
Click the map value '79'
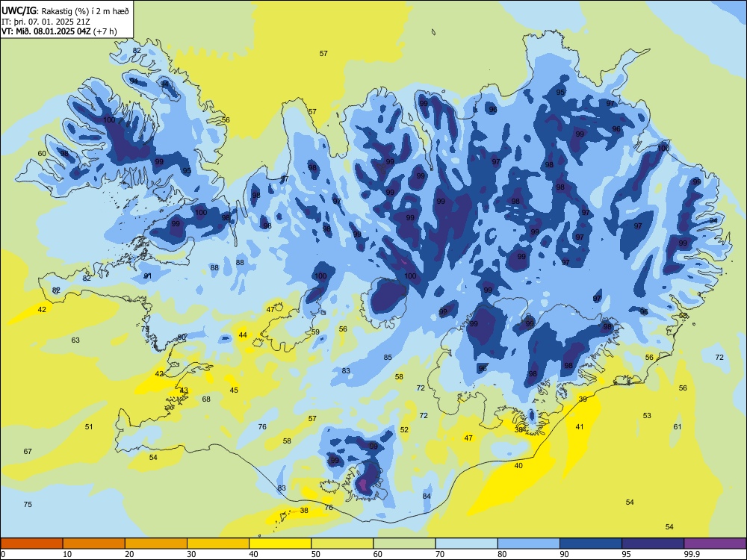click(x=146, y=329)
